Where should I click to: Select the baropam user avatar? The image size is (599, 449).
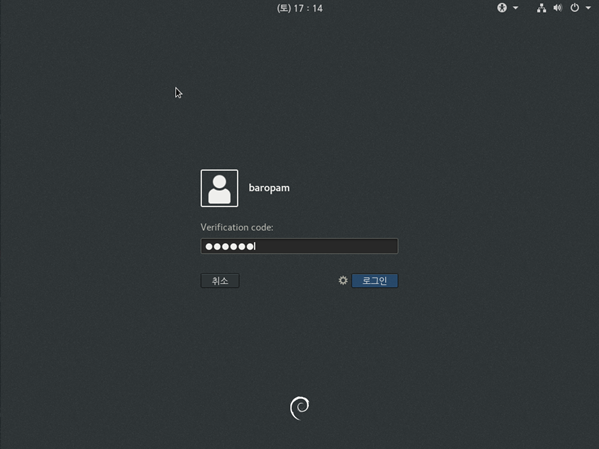pyautogui.click(x=219, y=188)
